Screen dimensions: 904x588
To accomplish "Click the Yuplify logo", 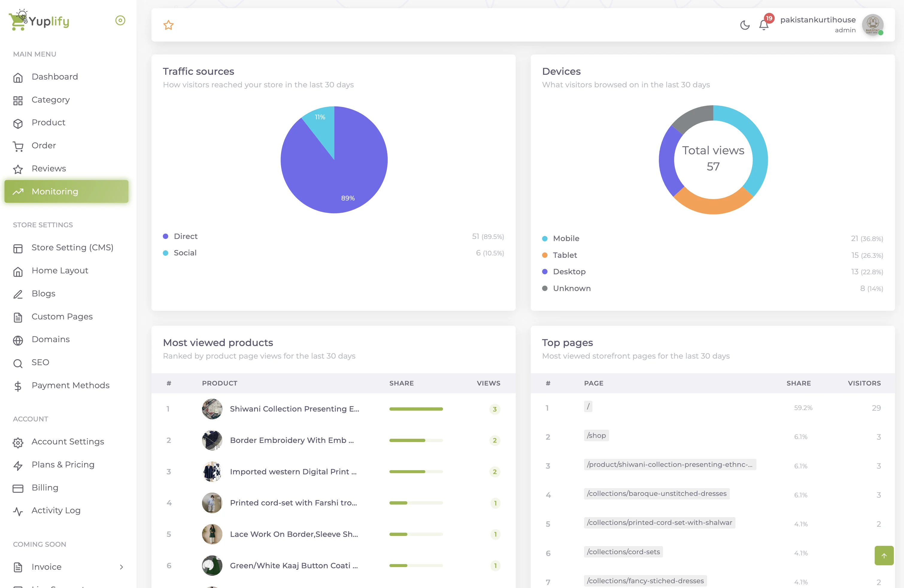I will point(39,21).
